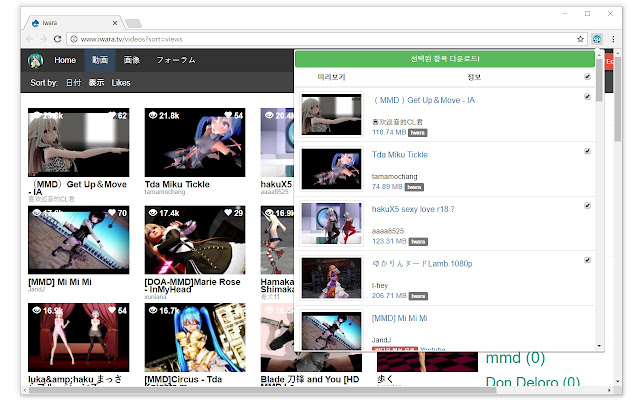This screenshot has height=400, width=640.
Task: Click uploader JandJ in popup
Action: point(381,340)
